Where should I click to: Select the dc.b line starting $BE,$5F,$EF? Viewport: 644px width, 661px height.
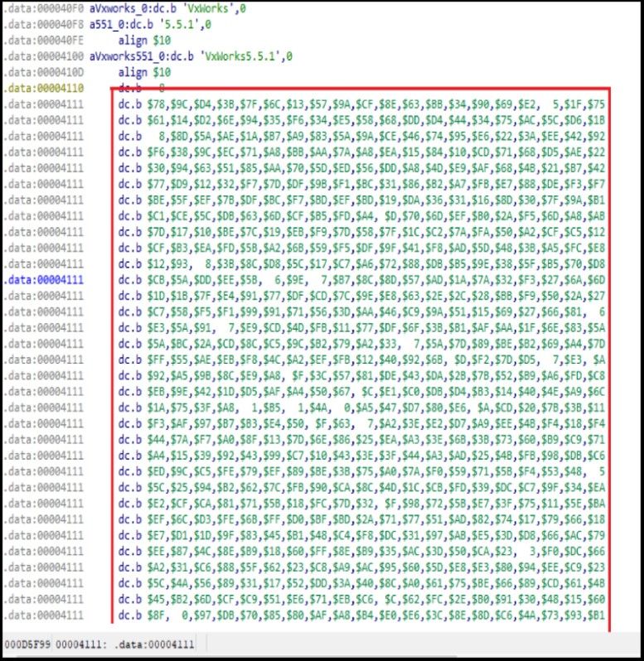[x=361, y=200]
